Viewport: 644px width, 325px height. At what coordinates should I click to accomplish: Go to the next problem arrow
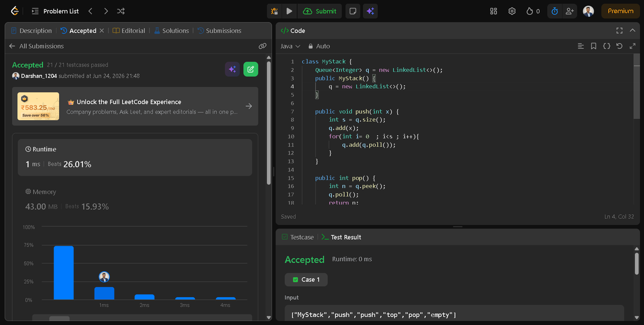pyautogui.click(x=106, y=11)
